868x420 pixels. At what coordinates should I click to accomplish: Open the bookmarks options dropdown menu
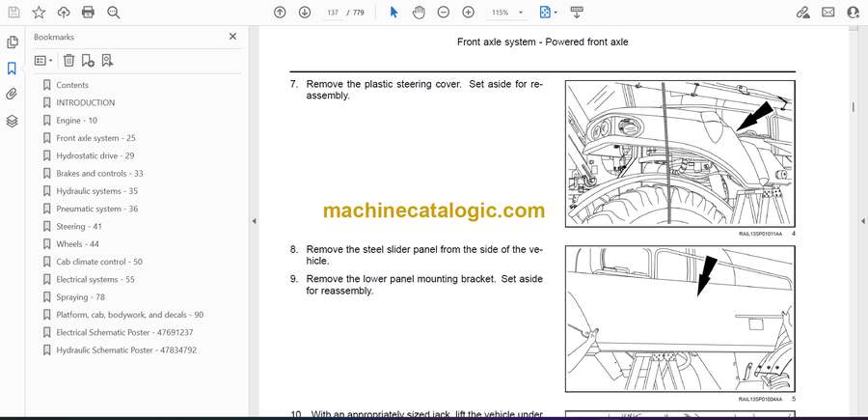[x=44, y=60]
